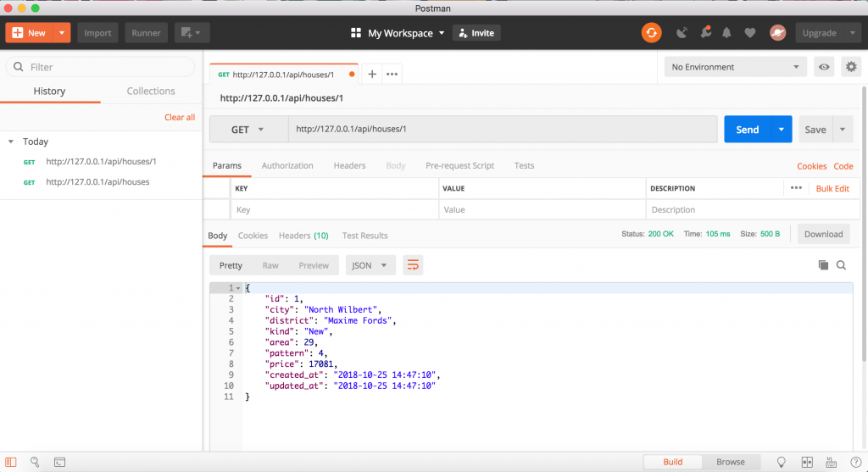The image size is (868, 472).
Task: Copy response body to clipboard icon
Action: [x=823, y=265]
